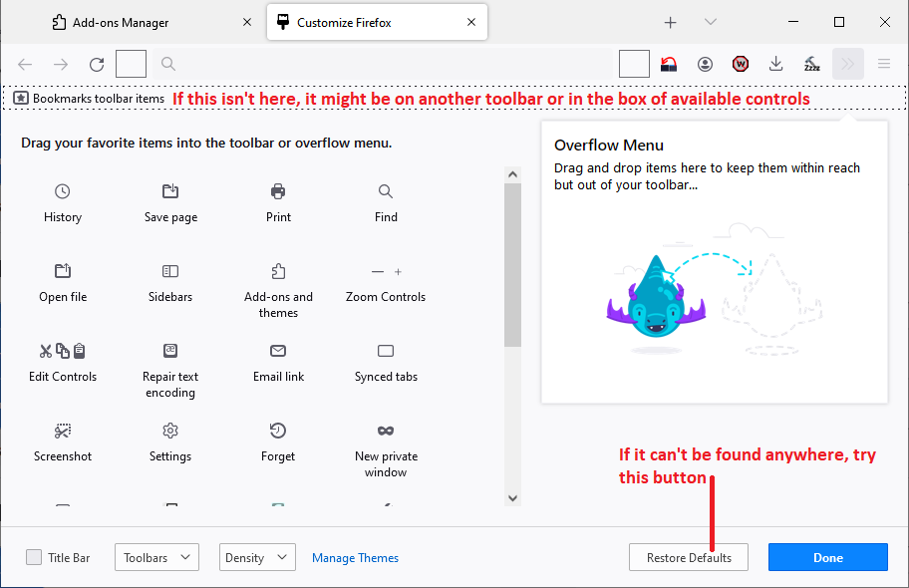Screen dimensions: 909x588
Task: Click the hamburger application menu icon
Action: [x=884, y=64]
